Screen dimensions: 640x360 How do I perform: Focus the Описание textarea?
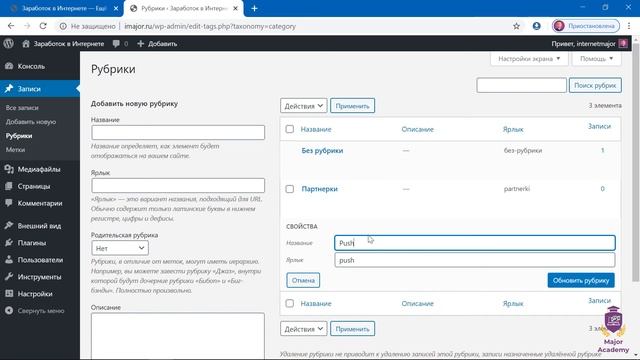tap(178, 336)
